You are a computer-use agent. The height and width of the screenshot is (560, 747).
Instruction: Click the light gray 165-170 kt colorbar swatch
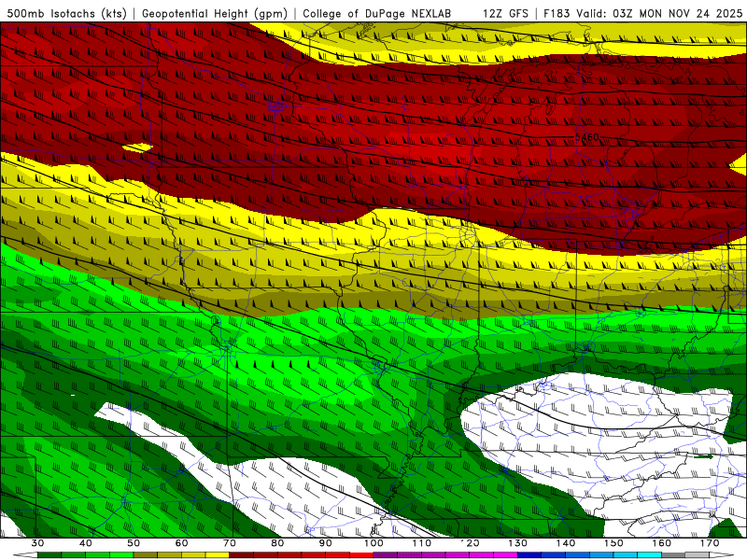click(698, 554)
